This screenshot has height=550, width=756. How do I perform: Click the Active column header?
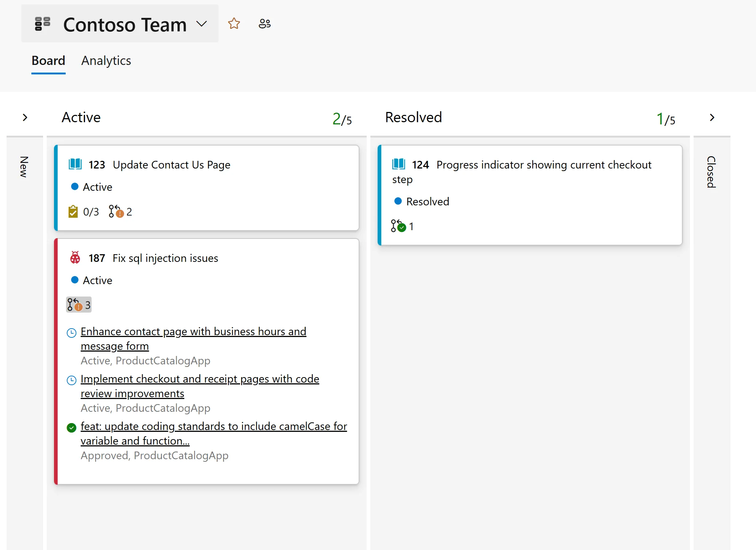pos(81,117)
